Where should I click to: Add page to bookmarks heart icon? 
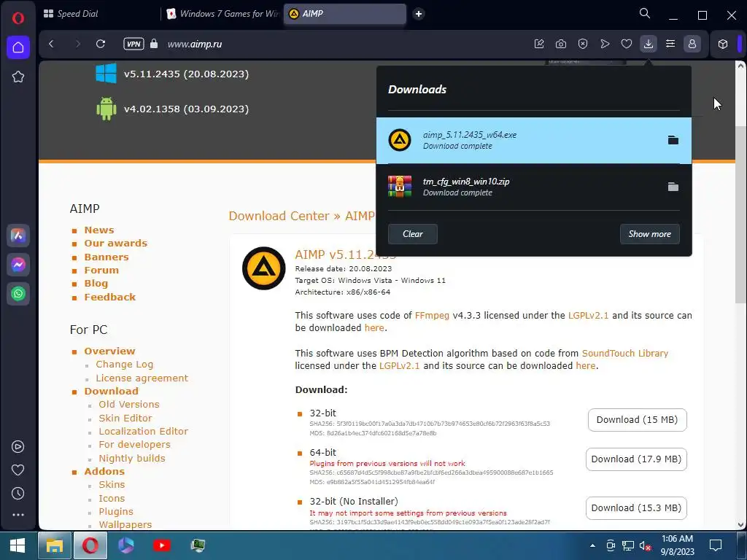point(627,44)
